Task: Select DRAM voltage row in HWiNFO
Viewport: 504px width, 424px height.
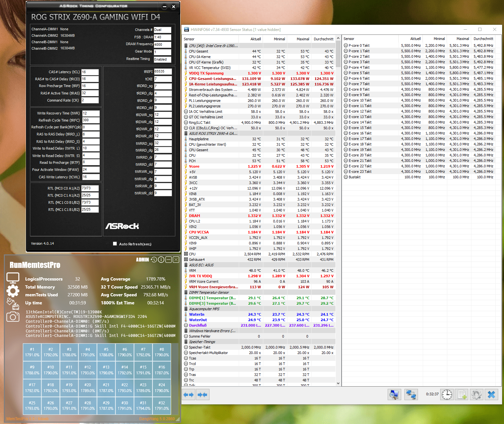Action: pyautogui.click(x=259, y=216)
